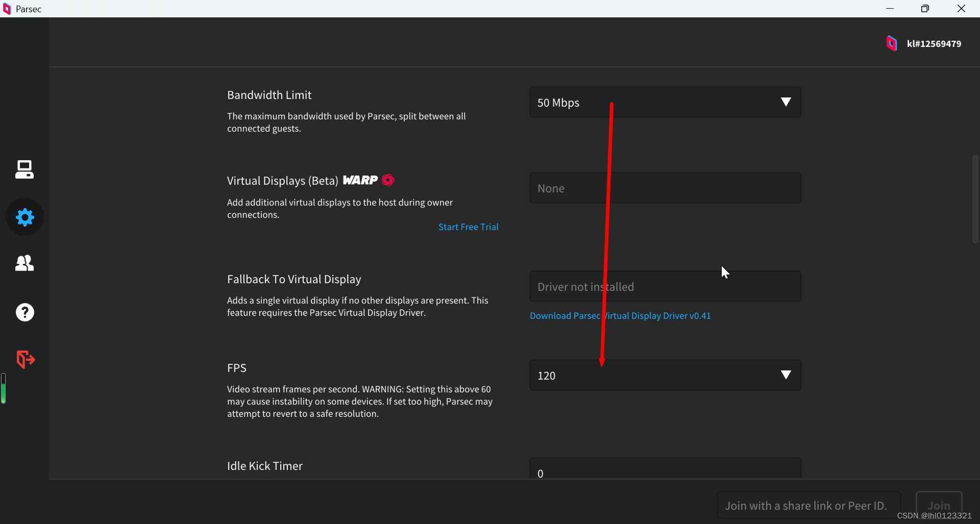The height and width of the screenshot is (524, 980).
Task: Click the WARP label text
Action: pos(360,180)
